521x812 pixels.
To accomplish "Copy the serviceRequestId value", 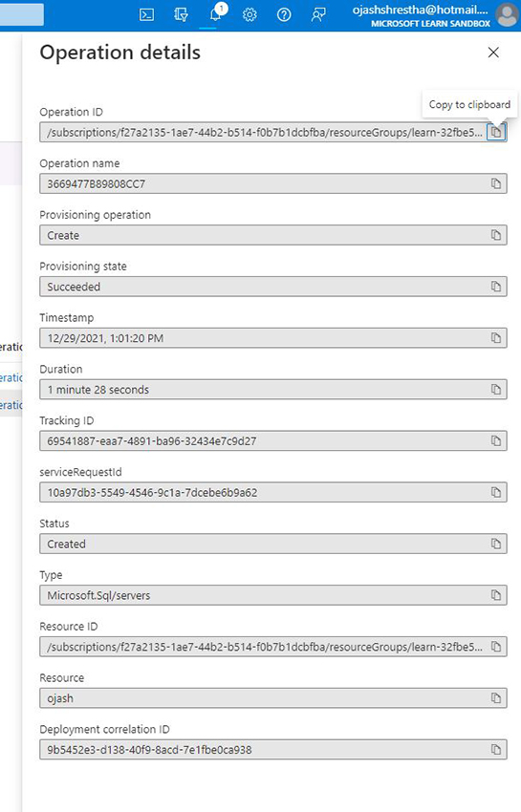I will 496,493.
